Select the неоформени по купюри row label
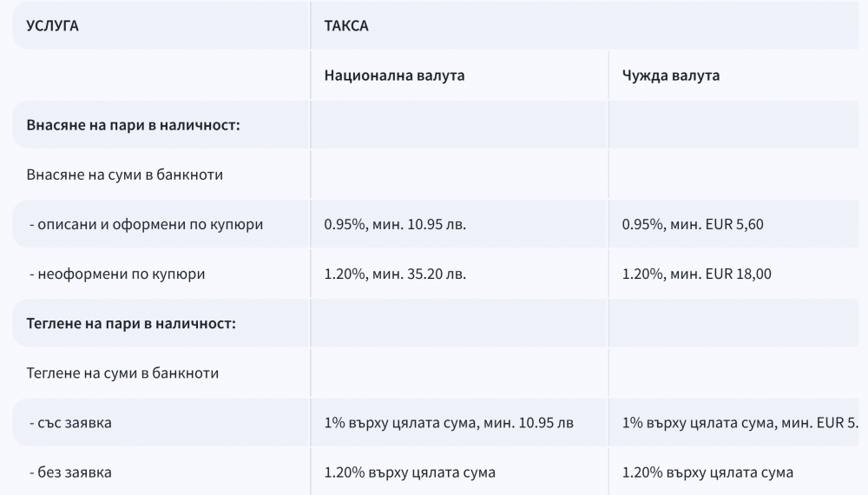The width and height of the screenshot is (868, 495). [x=117, y=274]
